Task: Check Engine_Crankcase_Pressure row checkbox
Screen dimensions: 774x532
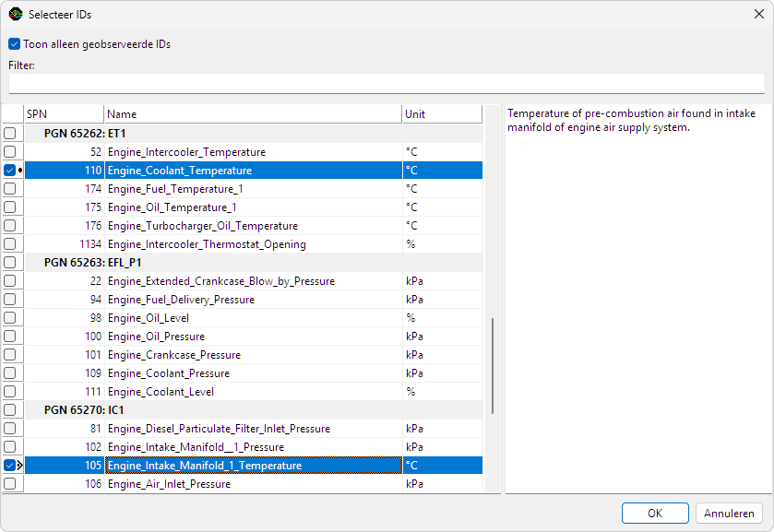Action: click(x=10, y=354)
